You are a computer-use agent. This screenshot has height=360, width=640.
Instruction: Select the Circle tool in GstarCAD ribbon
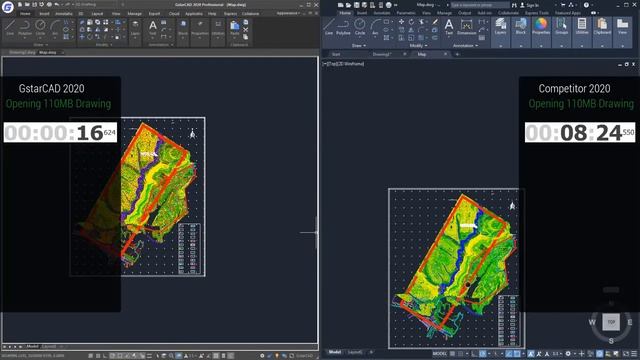pos(40,28)
